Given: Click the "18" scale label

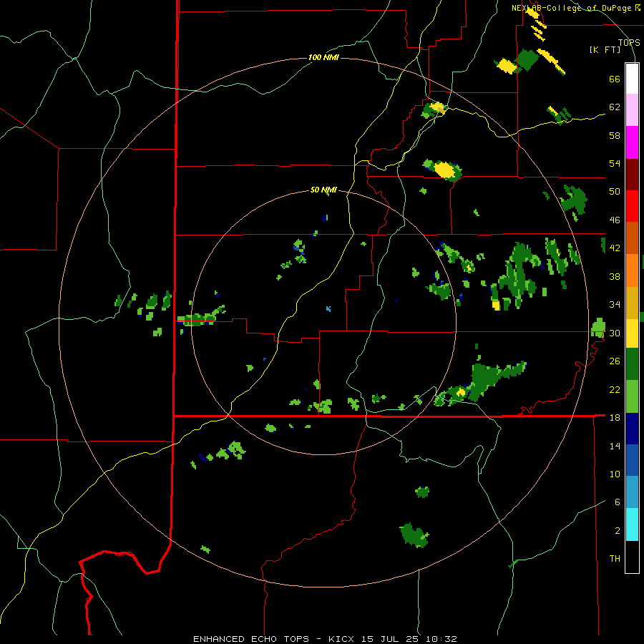Looking at the screenshot, I should (x=615, y=418).
